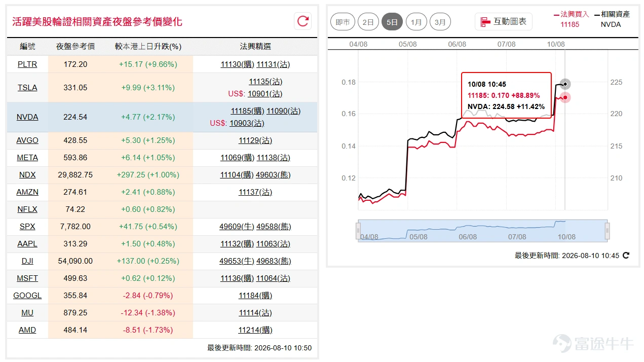Open the META ticker link
Viewport: 644px width, 362px height.
[27, 158]
